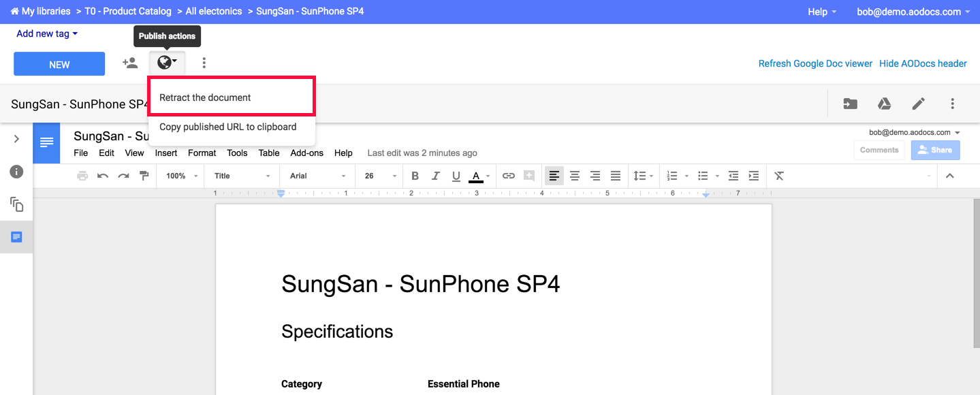
Task: Open the File menu
Action: pos(80,153)
